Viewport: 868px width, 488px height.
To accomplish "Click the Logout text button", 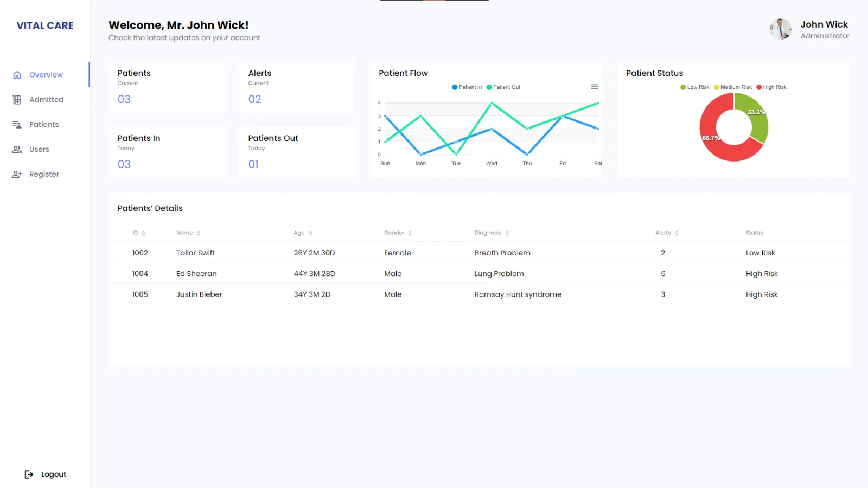I will (54, 474).
